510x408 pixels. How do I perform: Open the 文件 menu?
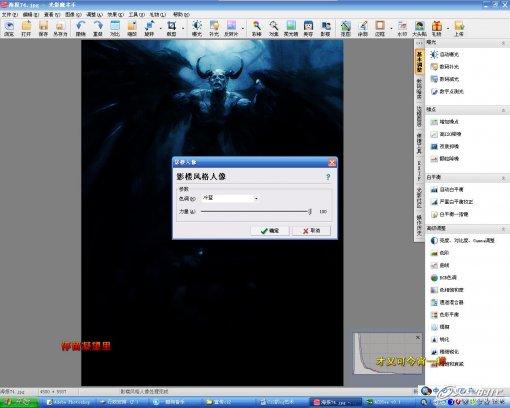[x=9, y=15]
